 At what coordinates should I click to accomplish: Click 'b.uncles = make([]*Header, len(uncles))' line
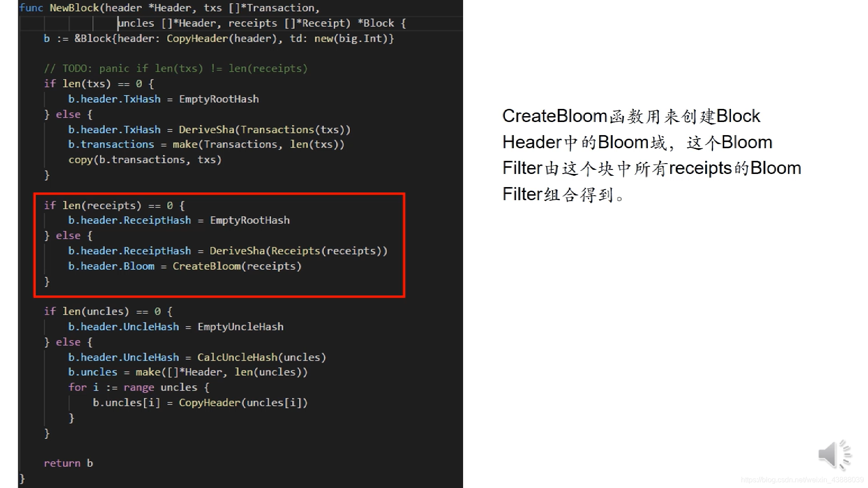(x=188, y=372)
